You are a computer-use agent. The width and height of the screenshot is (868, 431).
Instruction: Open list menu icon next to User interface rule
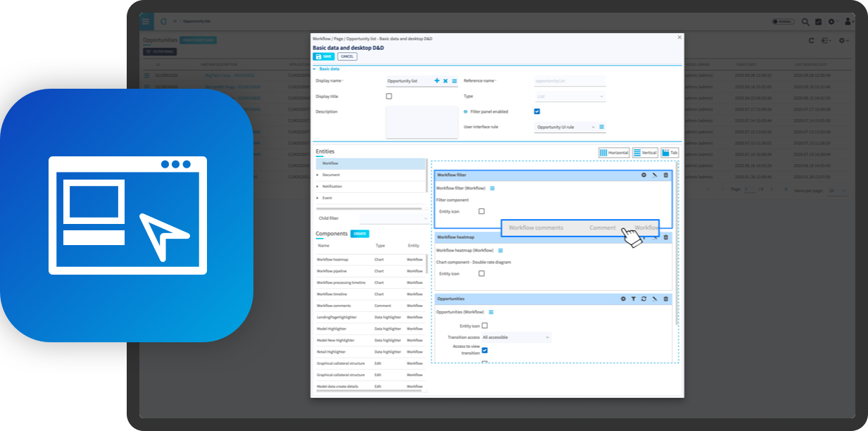[602, 127]
